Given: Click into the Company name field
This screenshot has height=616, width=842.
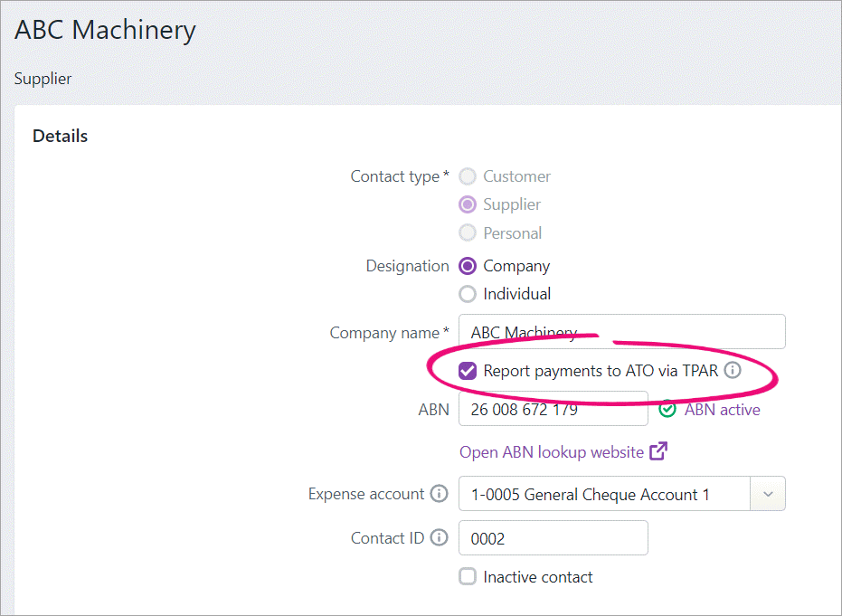Looking at the screenshot, I should pyautogui.click(x=622, y=332).
